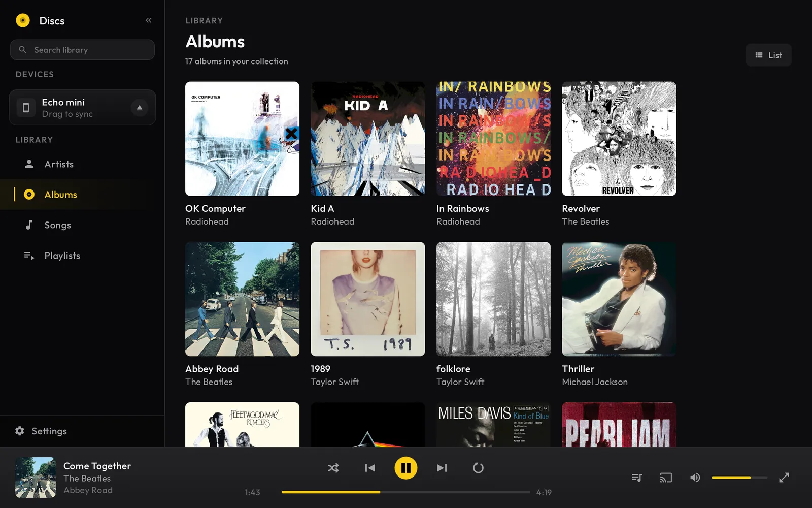Open the Fleetwood Mac Rumours cover
The image size is (812, 508).
tap(242, 425)
